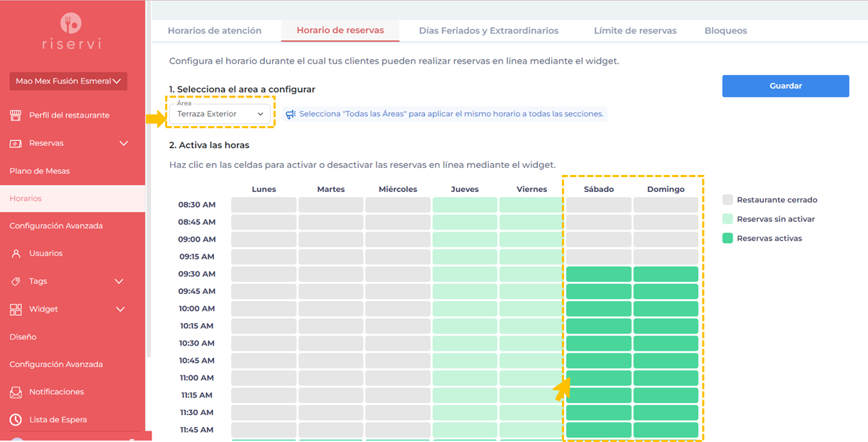
Task: Click the closed Sábado 08:45 AM cell
Action: (599, 222)
